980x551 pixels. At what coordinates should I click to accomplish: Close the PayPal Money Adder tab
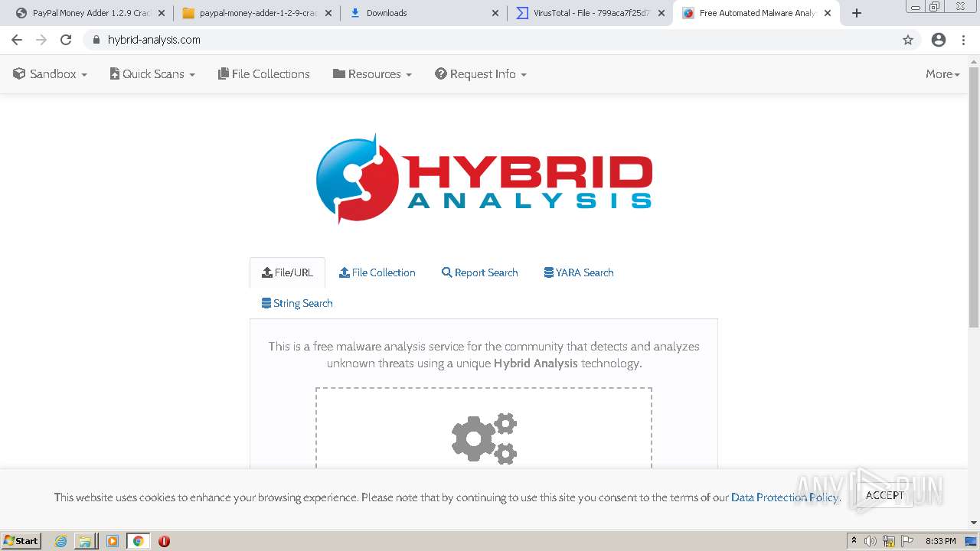[x=161, y=13]
